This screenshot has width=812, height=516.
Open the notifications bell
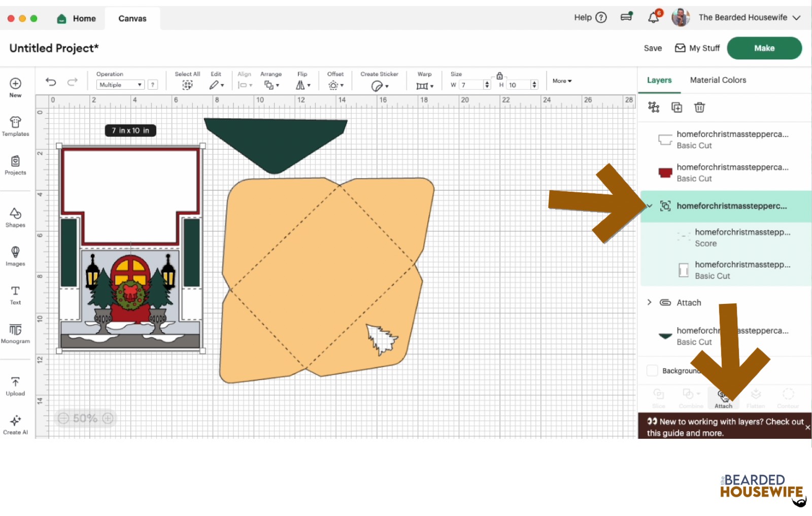654,18
